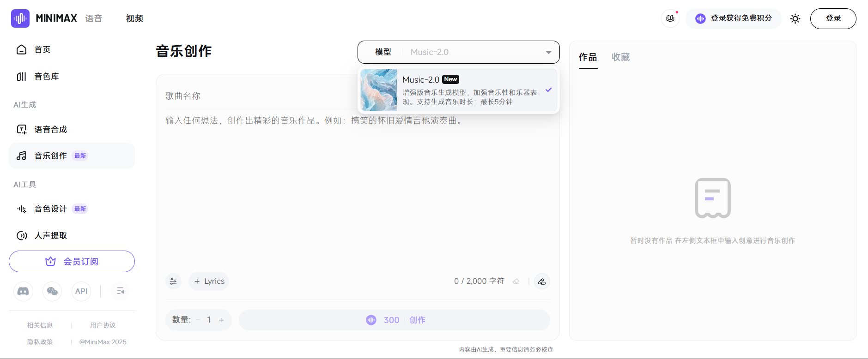This screenshot has height=359, width=868.
Task: Open the API icon button
Action: 81,291
